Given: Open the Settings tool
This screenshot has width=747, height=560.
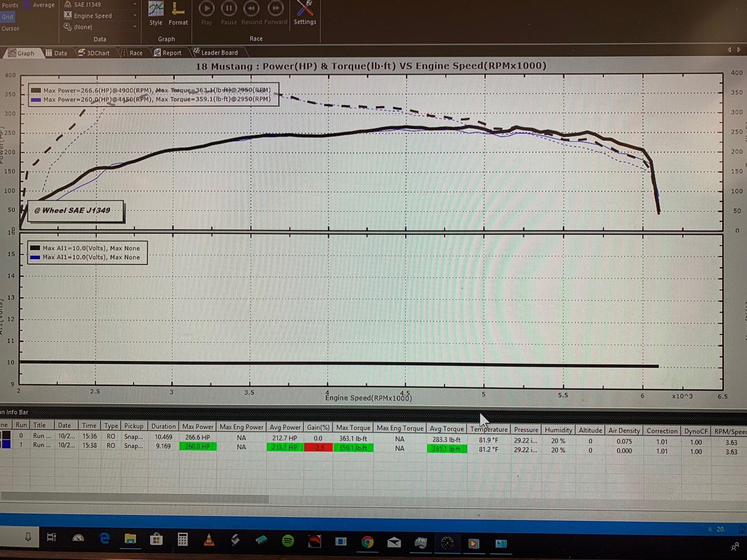Looking at the screenshot, I should 305,13.
